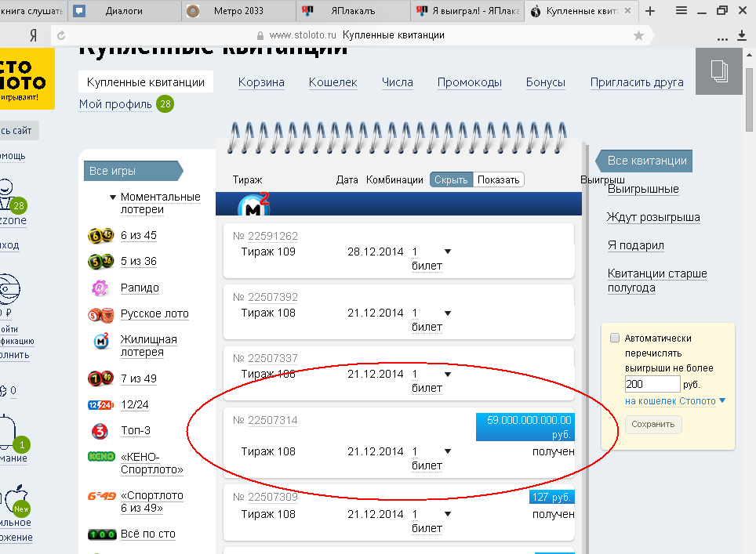Select the Показать combinations toggle
The image size is (756, 554).
(498, 179)
